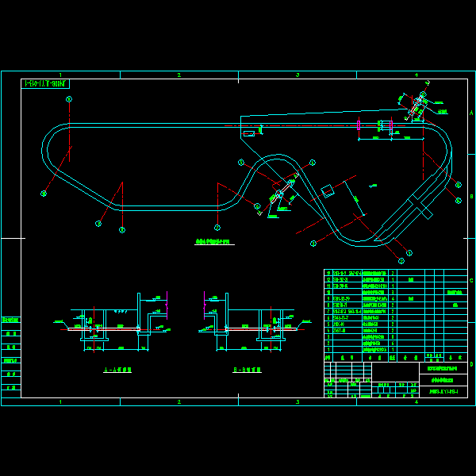The height and width of the screenshot is (476, 476).
Task: Select the drawing number cell in the title block
Action: tap(443, 392)
